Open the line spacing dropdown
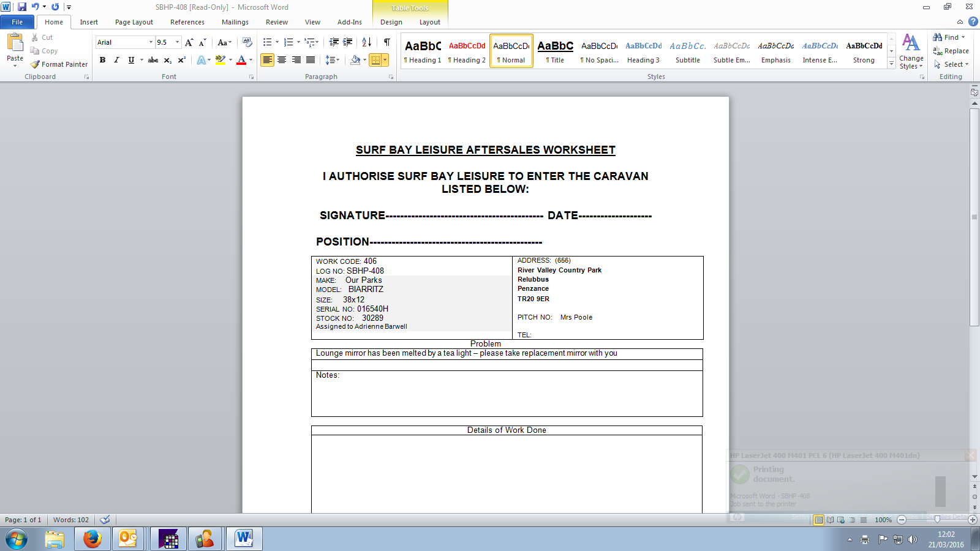Viewport: 980px width, 551px height. pyautogui.click(x=332, y=60)
